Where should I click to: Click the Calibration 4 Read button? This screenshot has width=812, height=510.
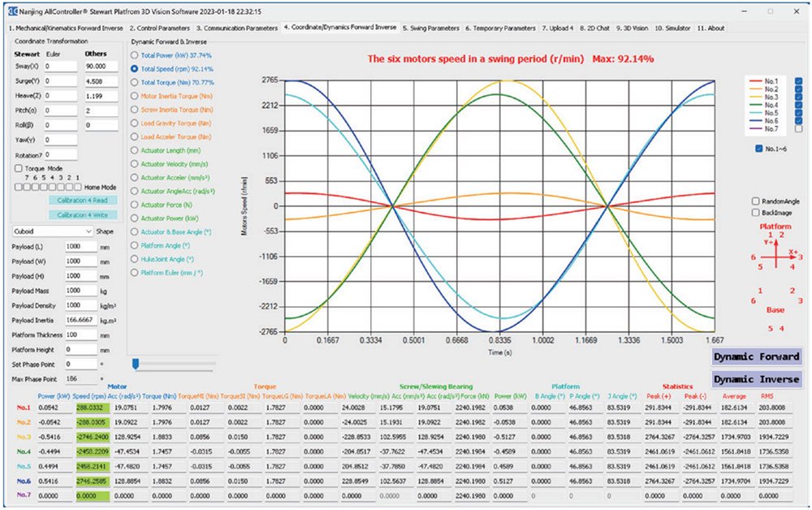(x=83, y=200)
